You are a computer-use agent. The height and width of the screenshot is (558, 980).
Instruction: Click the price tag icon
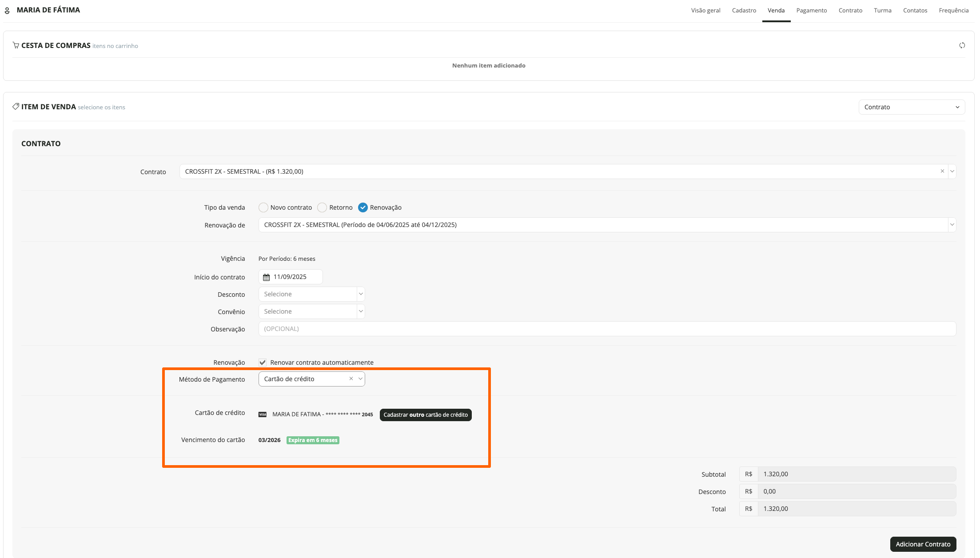click(16, 107)
